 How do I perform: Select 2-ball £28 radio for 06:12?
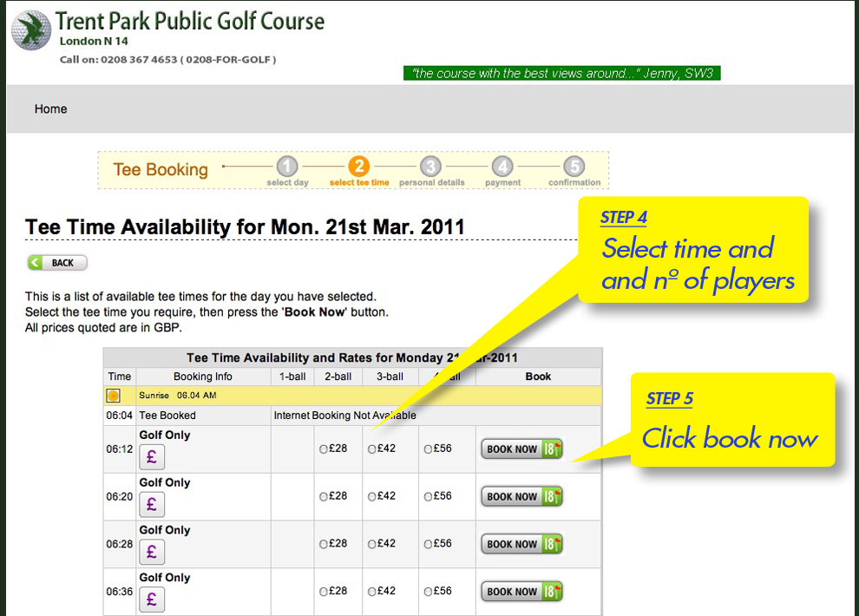click(x=324, y=449)
